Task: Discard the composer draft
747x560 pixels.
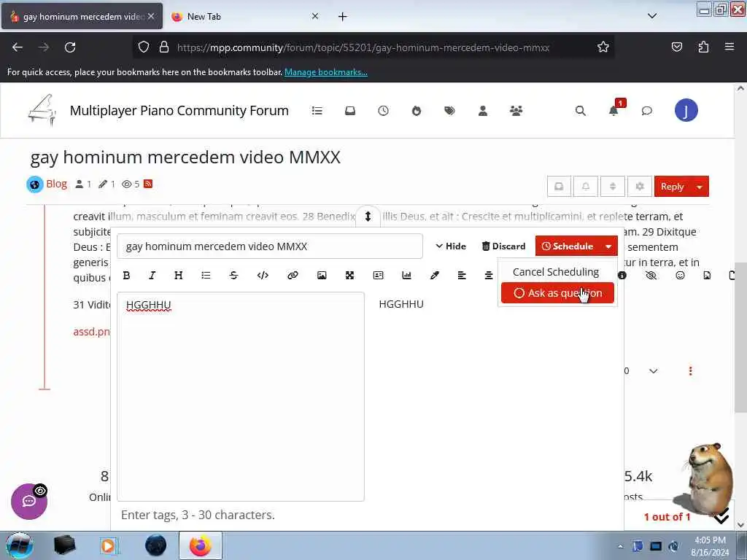Action: pyautogui.click(x=503, y=246)
